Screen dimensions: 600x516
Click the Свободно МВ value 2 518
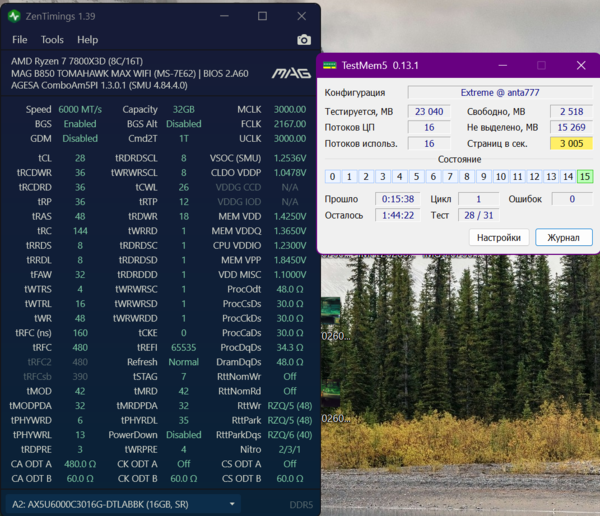click(x=571, y=111)
